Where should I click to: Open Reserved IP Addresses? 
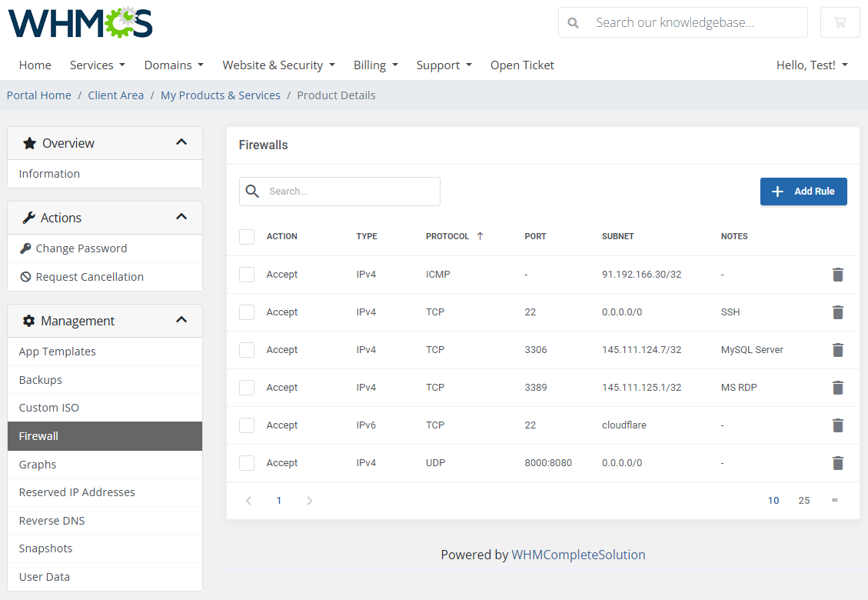click(x=105, y=492)
